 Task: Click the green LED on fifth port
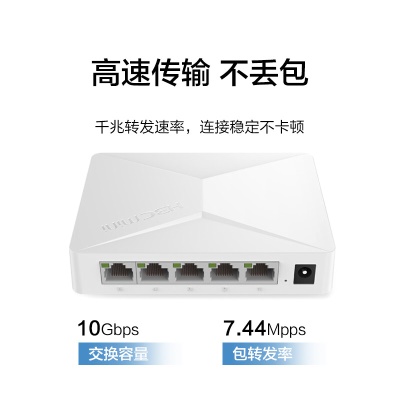249,265
